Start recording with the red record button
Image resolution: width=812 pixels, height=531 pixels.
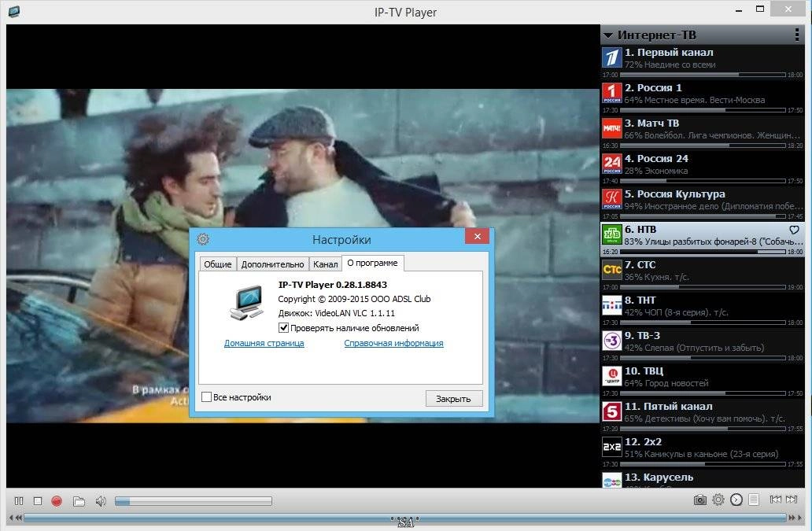point(57,501)
